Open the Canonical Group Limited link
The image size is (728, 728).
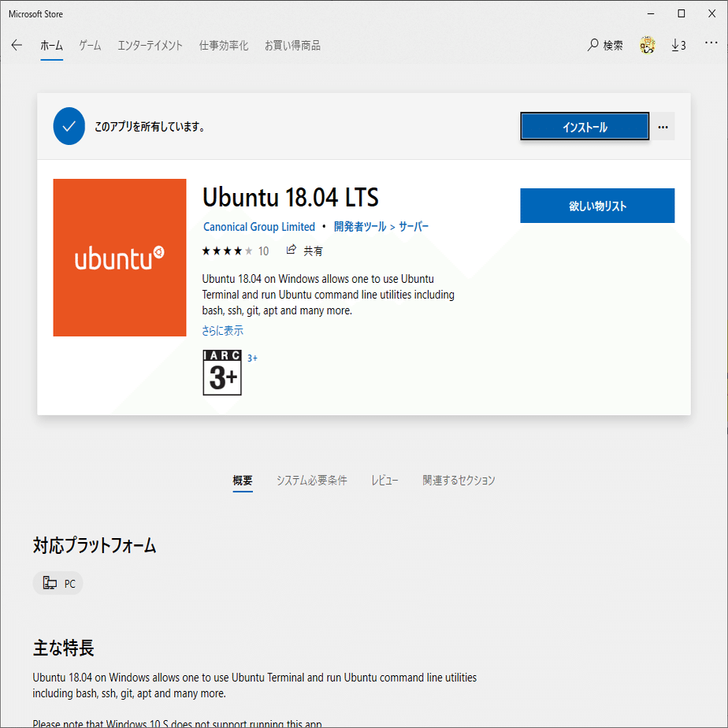pyautogui.click(x=259, y=226)
